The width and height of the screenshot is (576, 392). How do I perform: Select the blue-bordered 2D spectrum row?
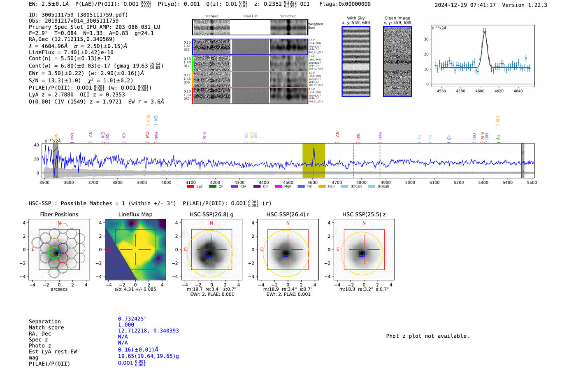click(x=250, y=47)
